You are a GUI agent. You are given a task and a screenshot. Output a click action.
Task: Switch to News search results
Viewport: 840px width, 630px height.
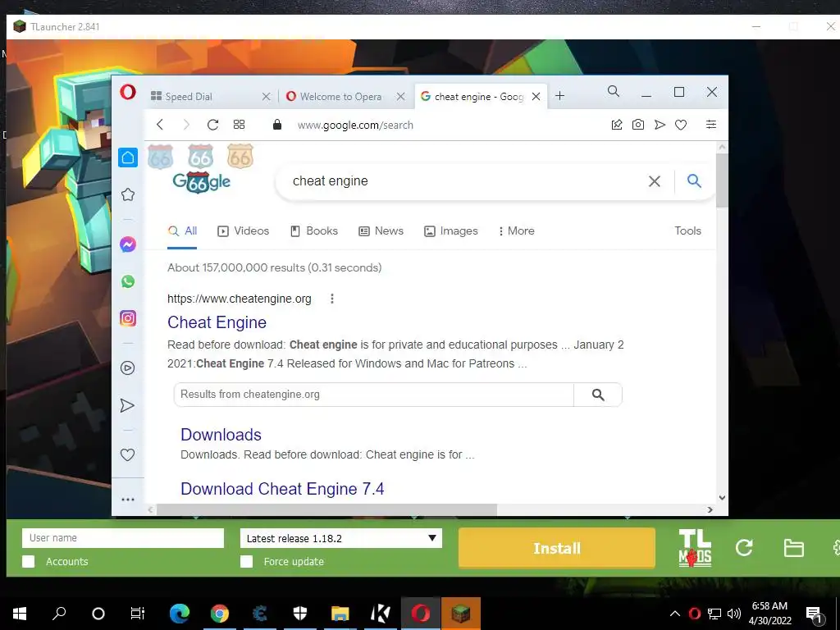pos(381,231)
